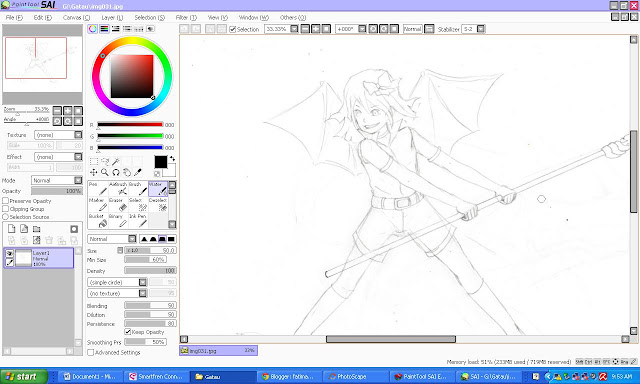The image size is (640, 384).
Task: Select the AirBrush tool
Action: click(118, 189)
